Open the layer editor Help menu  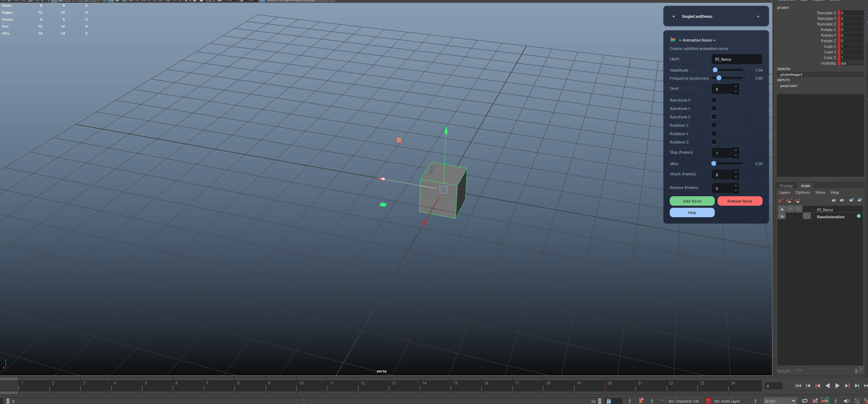834,192
